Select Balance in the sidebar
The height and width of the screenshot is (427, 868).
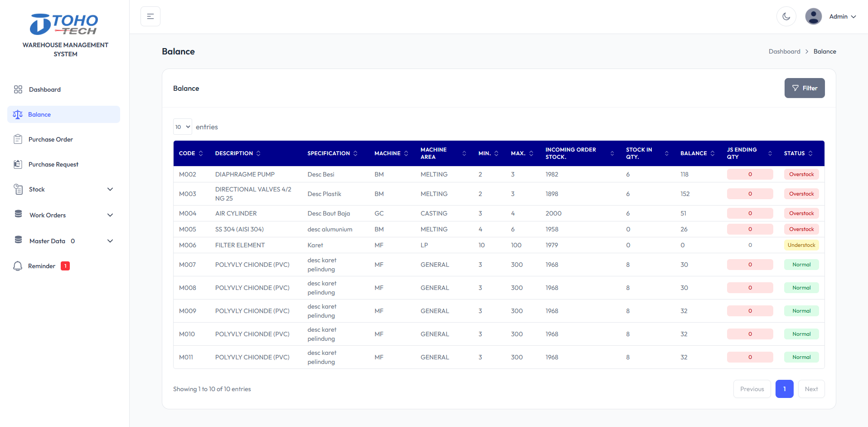click(x=63, y=114)
